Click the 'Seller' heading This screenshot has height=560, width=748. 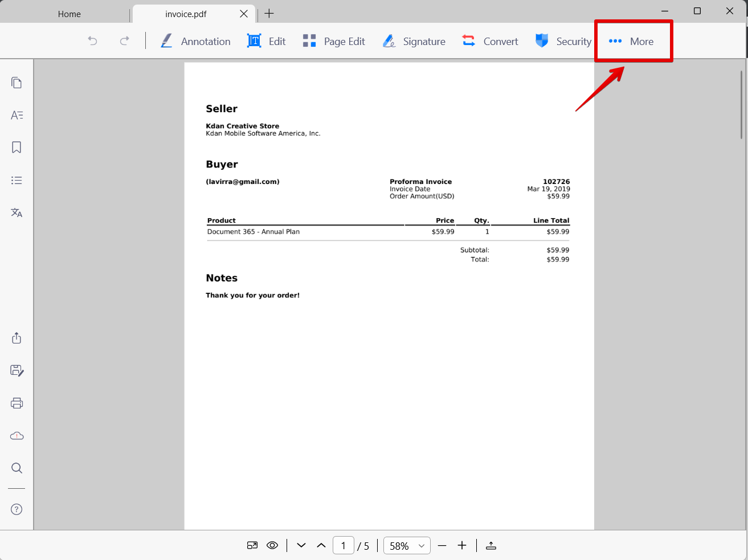point(222,109)
